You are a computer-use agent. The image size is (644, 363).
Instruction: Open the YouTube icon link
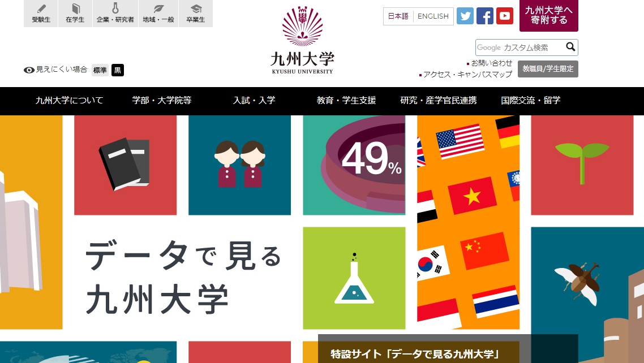[x=505, y=16]
